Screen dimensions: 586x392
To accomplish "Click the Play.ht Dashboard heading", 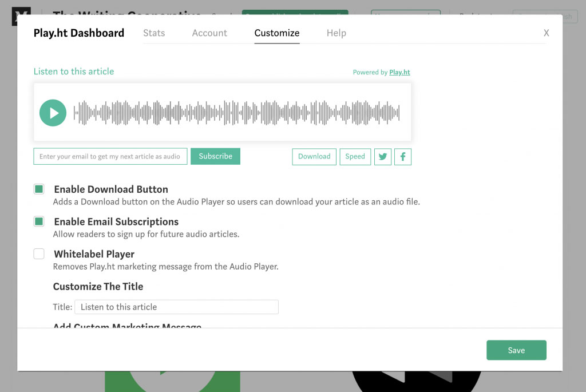I will pyautogui.click(x=79, y=33).
